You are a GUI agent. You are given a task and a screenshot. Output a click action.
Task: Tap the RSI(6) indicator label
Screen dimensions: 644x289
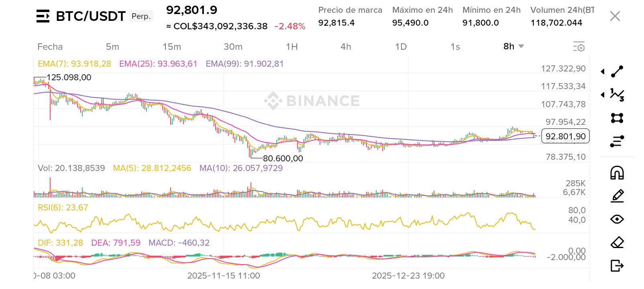point(63,208)
